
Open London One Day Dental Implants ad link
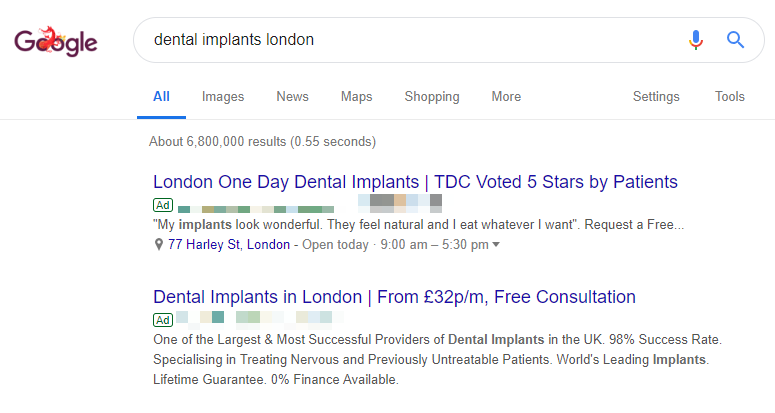tap(415, 182)
